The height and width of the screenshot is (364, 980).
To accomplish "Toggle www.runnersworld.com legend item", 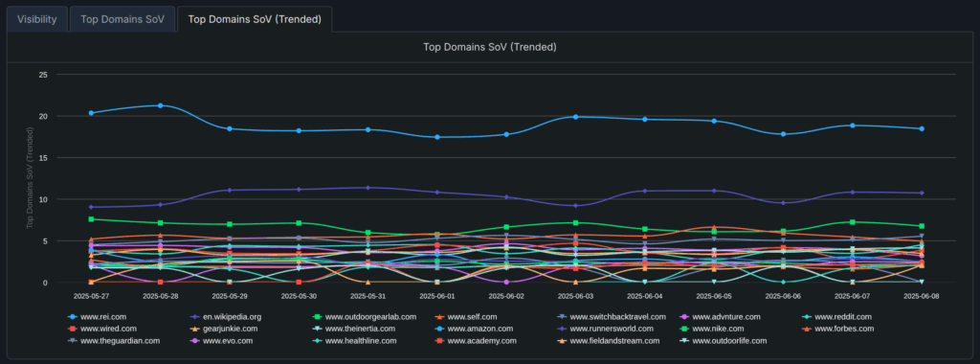I will 605,329.
